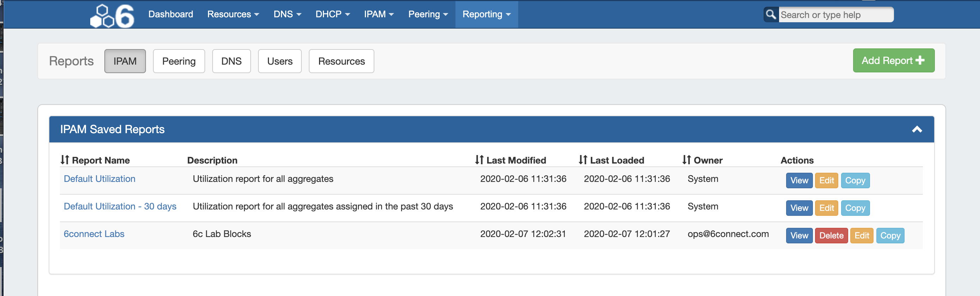Open the Resources dropdown menu
The height and width of the screenshot is (296, 980).
(x=233, y=14)
